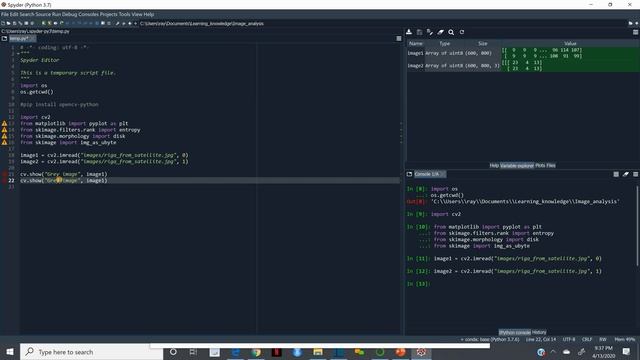
Task: Open the Windows Start menu
Action: 10,351
